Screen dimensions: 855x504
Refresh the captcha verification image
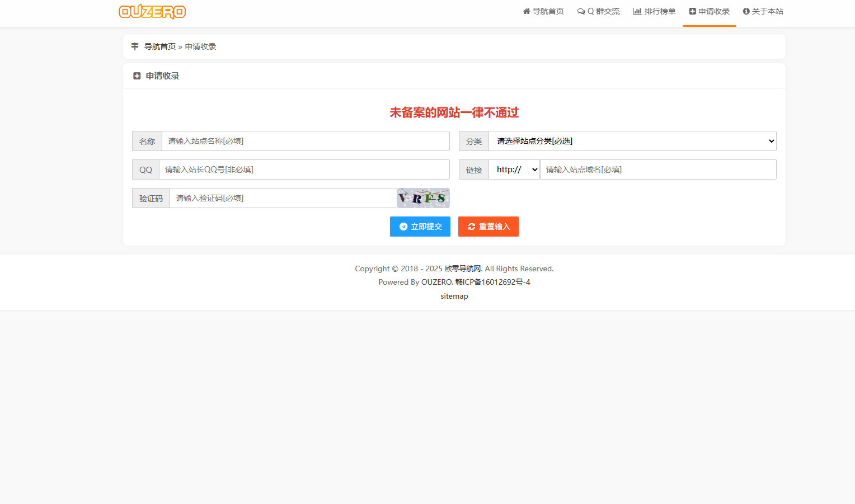pyautogui.click(x=423, y=198)
